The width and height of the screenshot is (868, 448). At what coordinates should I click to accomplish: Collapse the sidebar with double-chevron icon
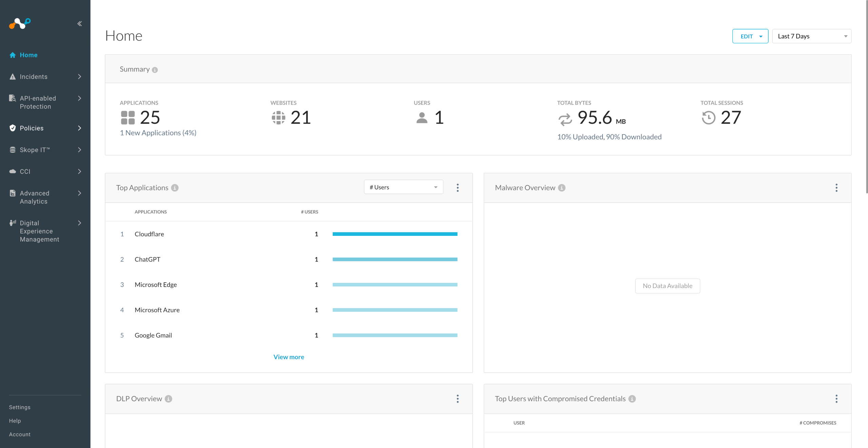(80, 24)
